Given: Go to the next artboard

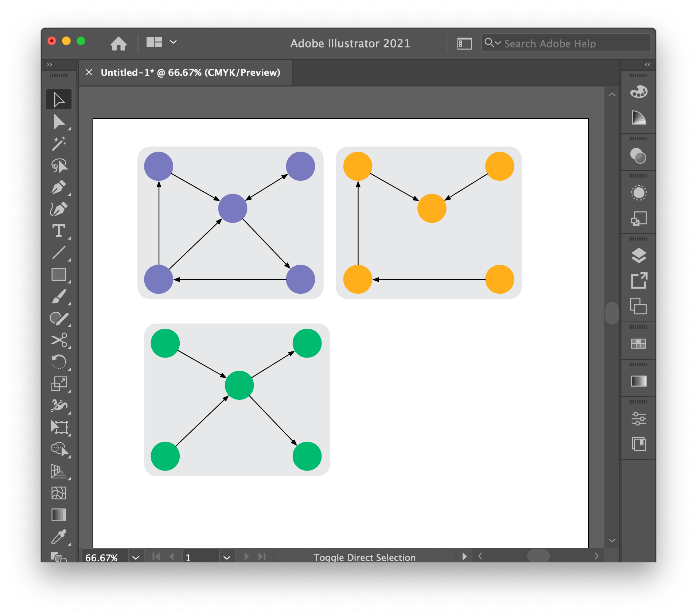Looking at the screenshot, I should 246,557.
